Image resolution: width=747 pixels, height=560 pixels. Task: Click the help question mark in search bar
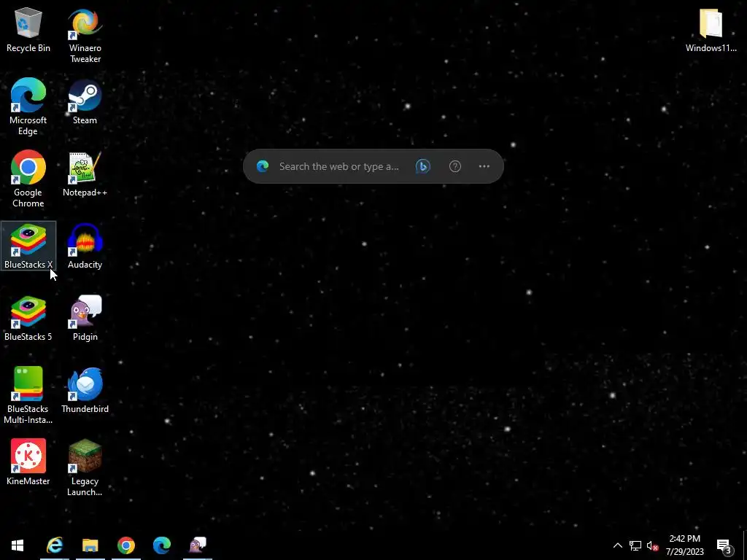click(455, 166)
